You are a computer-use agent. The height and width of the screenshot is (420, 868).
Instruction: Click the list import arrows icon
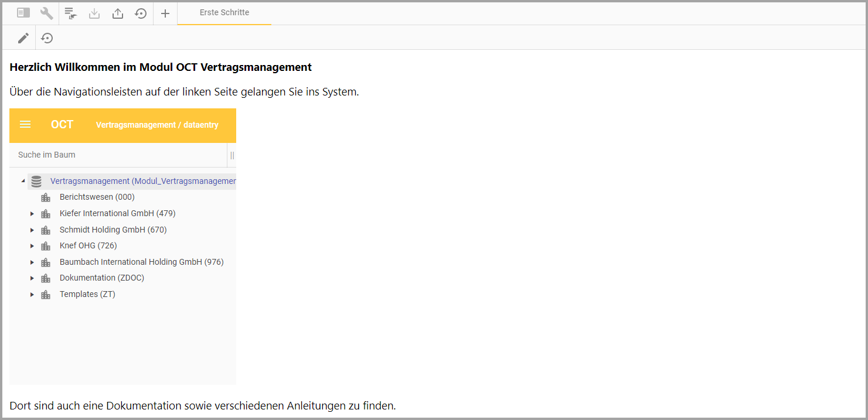[70, 13]
